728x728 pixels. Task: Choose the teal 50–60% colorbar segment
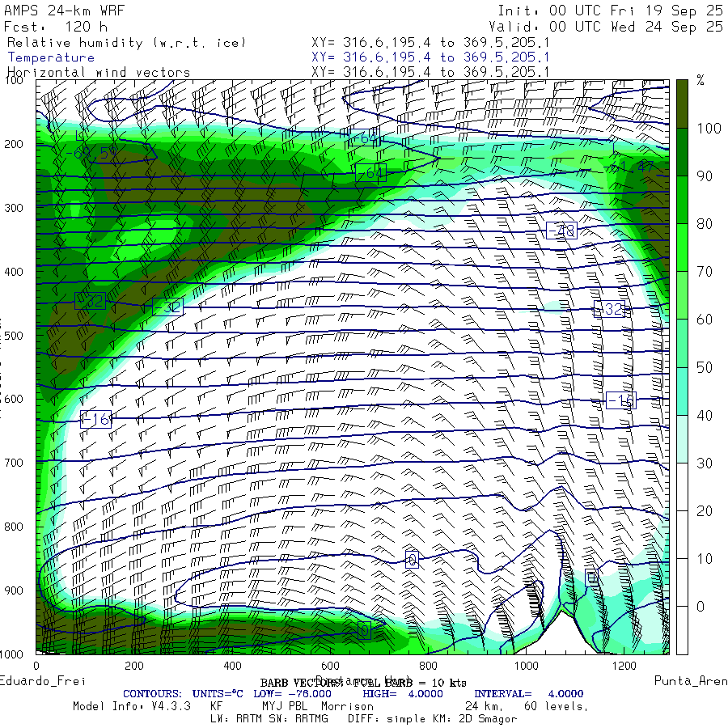pyautogui.click(x=682, y=343)
